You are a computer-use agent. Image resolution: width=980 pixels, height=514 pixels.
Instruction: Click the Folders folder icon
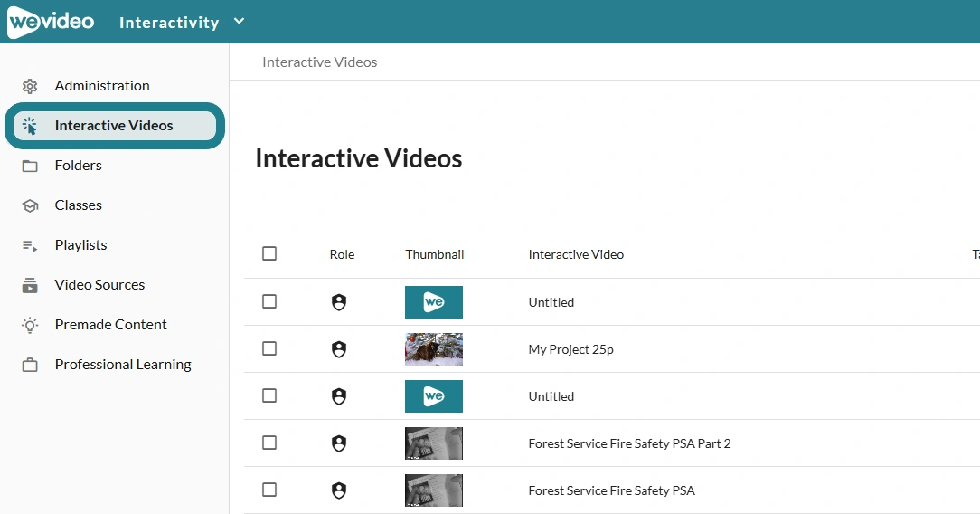[30, 166]
